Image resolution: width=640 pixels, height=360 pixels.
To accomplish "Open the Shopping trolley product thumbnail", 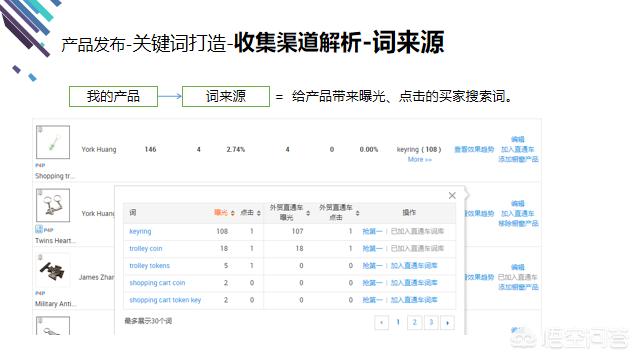I will [x=53, y=142].
